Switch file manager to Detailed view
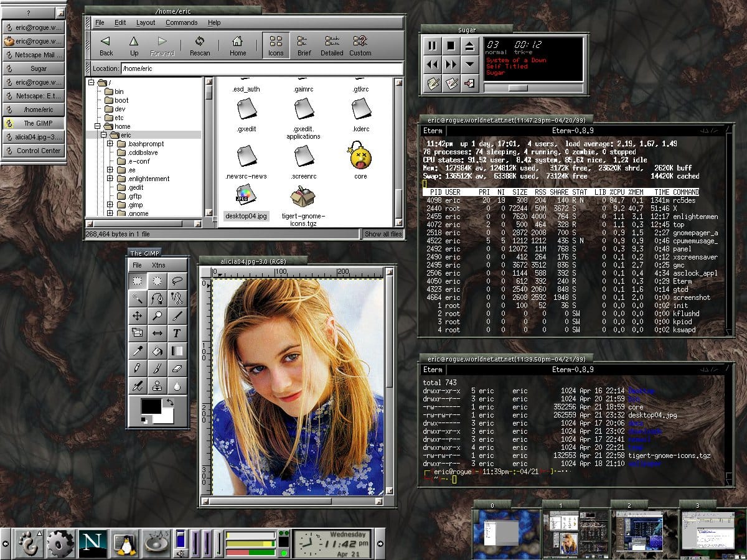The height and width of the screenshot is (560, 747). coord(332,45)
